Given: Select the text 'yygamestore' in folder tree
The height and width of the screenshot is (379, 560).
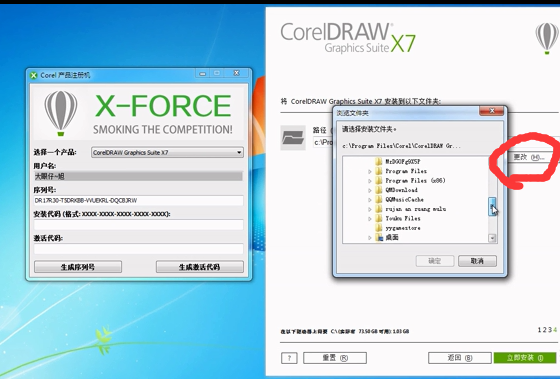Looking at the screenshot, I should [x=402, y=228].
